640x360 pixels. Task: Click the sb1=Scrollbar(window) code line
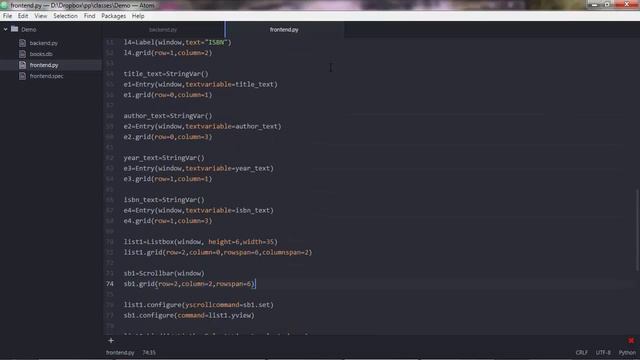pyautogui.click(x=164, y=273)
